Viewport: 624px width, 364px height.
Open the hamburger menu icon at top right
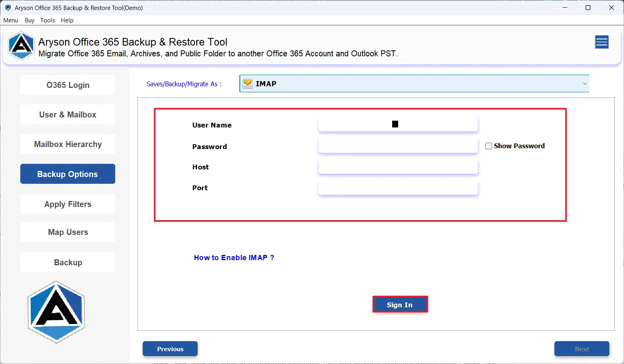(602, 42)
